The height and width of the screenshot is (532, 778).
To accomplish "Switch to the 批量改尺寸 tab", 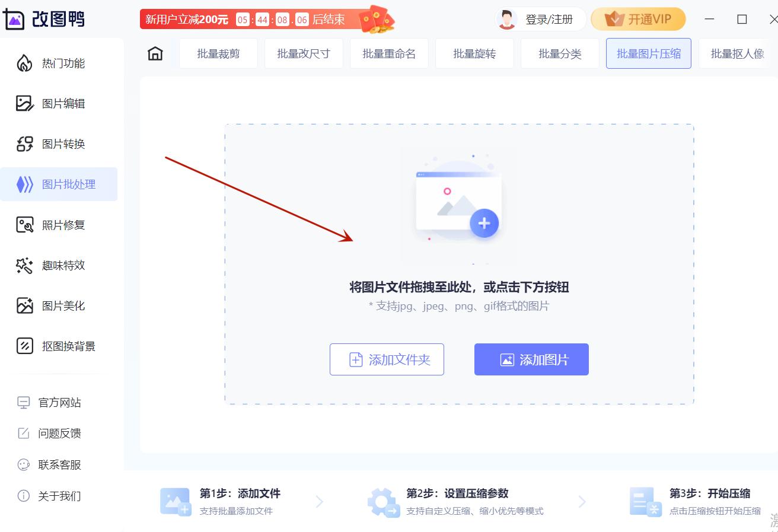I will (x=304, y=53).
